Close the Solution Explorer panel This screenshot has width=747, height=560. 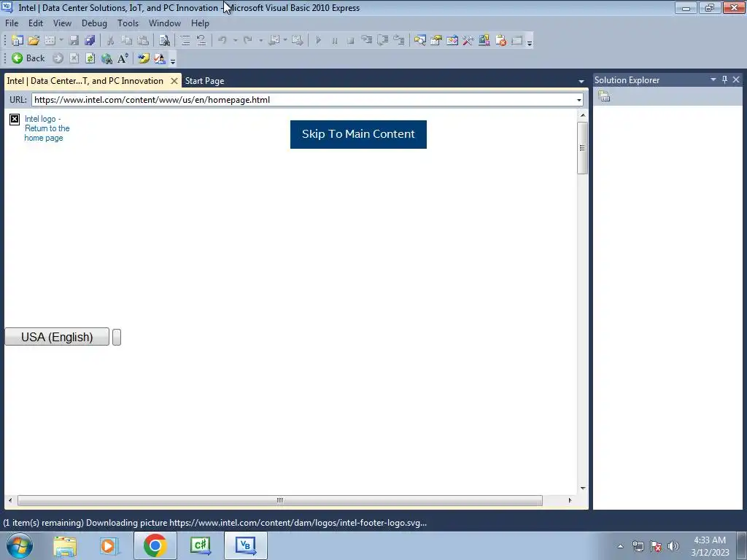(736, 80)
